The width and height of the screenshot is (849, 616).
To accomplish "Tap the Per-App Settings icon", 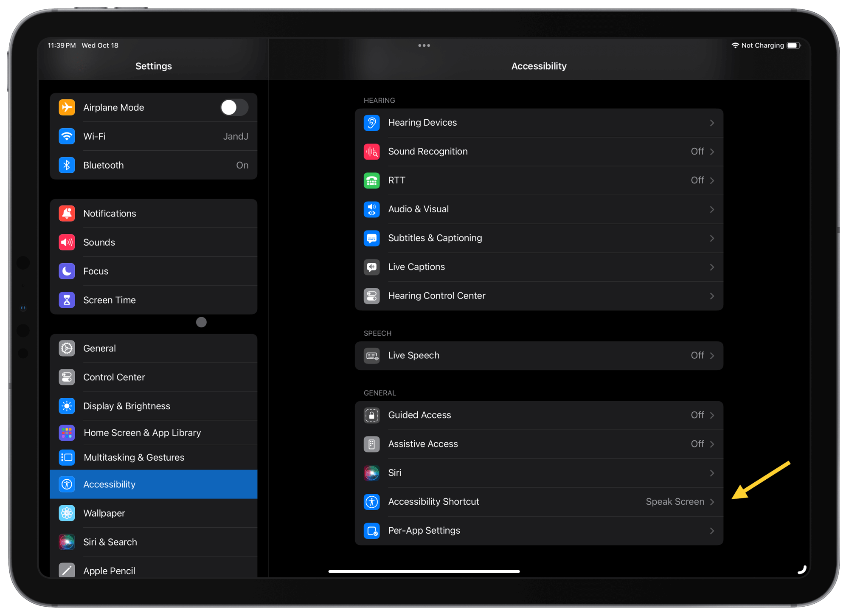I will 371,531.
